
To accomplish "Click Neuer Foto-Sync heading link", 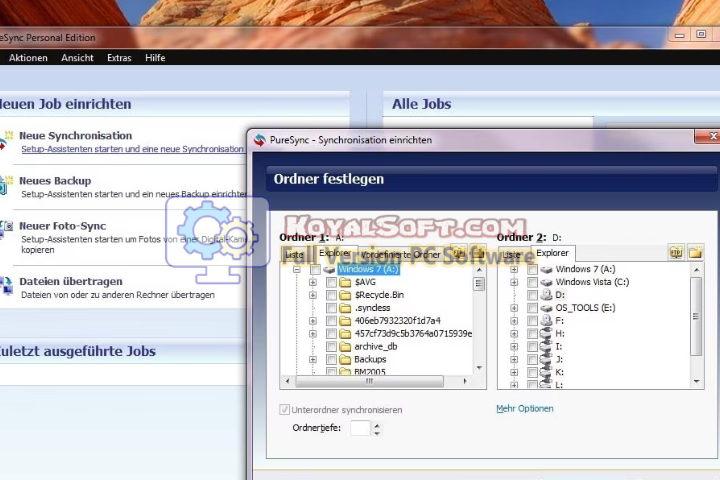I will (x=62, y=226).
